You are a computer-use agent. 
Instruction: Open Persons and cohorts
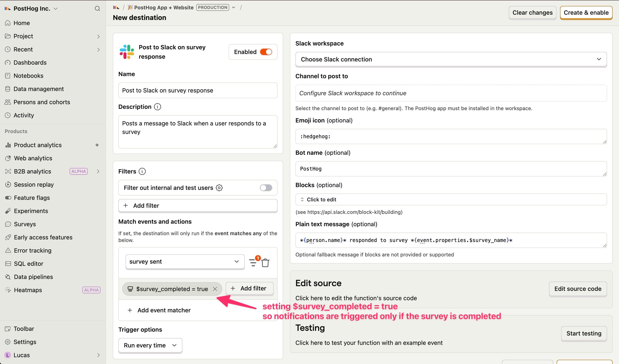coord(42,102)
